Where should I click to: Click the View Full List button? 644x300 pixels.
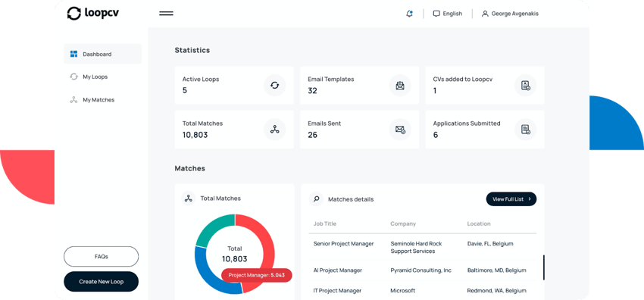point(511,199)
